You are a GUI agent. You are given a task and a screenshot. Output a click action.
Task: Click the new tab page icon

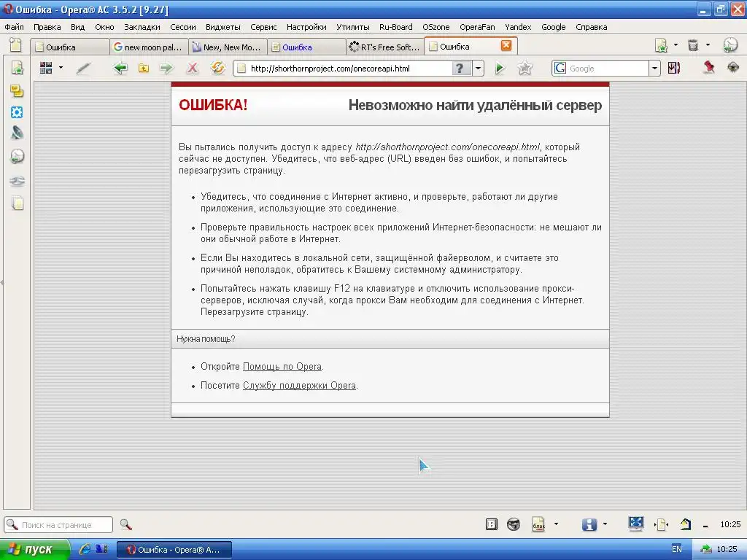[16, 44]
